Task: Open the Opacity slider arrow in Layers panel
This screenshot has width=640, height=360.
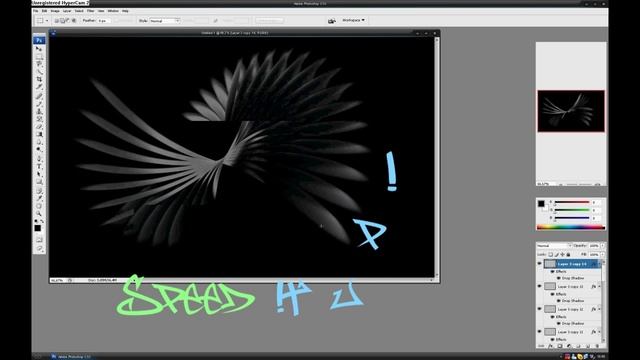Action: tap(602, 246)
